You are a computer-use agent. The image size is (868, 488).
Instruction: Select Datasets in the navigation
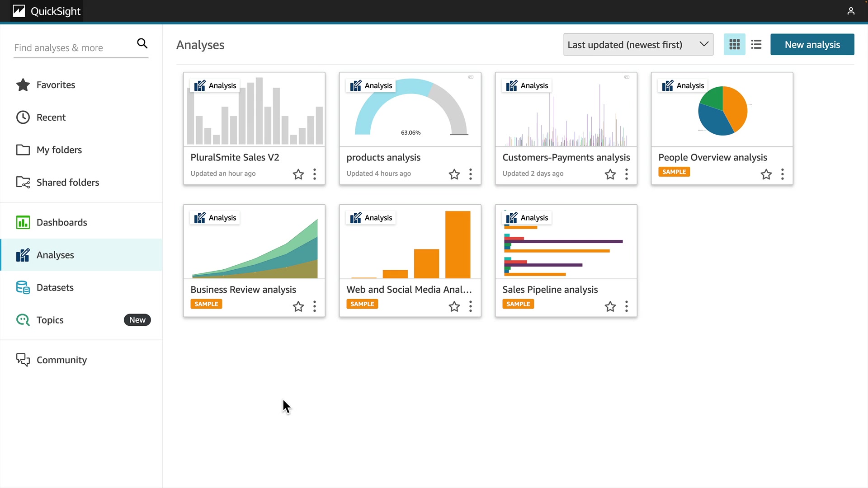click(x=55, y=287)
